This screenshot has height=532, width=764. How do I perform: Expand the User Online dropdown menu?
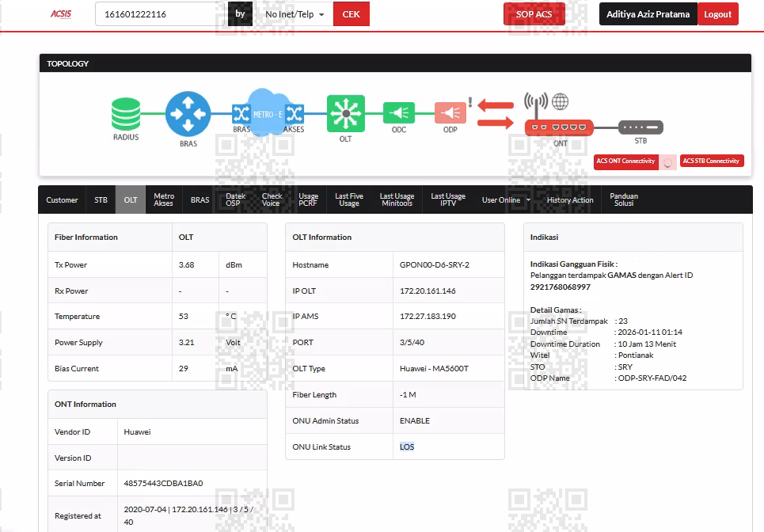coord(506,199)
